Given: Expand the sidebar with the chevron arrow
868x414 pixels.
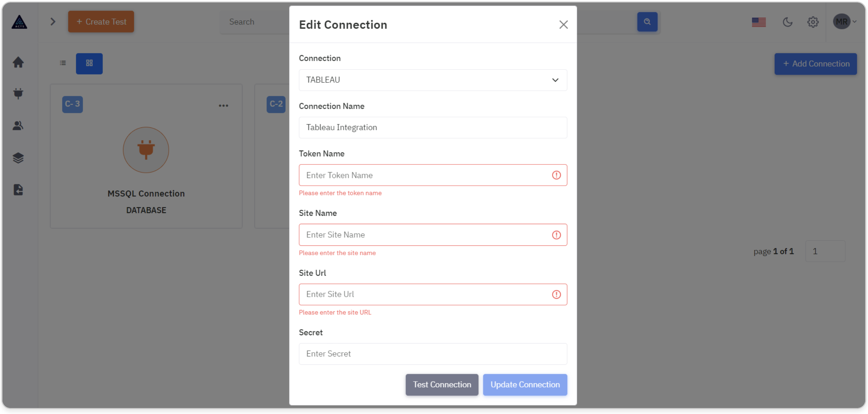Looking at the screenshot, I should 53,22.
